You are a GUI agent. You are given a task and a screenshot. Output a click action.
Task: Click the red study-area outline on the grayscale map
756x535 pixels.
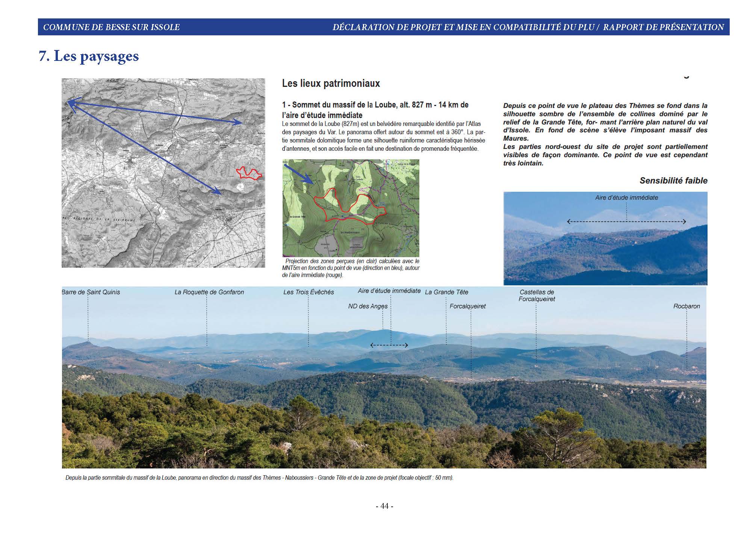tap(248, 173)
